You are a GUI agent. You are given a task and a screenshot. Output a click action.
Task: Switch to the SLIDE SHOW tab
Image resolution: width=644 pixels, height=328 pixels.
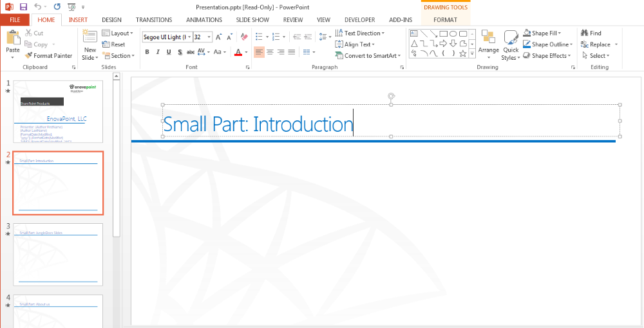252,20
